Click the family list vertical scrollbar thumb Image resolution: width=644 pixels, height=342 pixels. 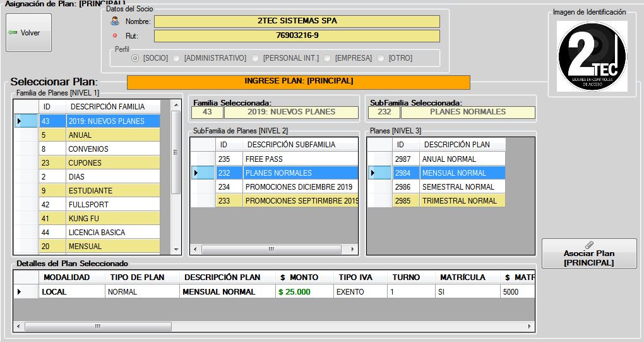[176, 152]
